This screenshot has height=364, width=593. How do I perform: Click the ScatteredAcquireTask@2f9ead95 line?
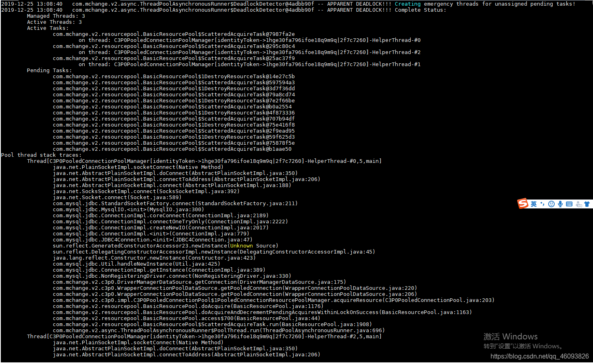point(174,131)
